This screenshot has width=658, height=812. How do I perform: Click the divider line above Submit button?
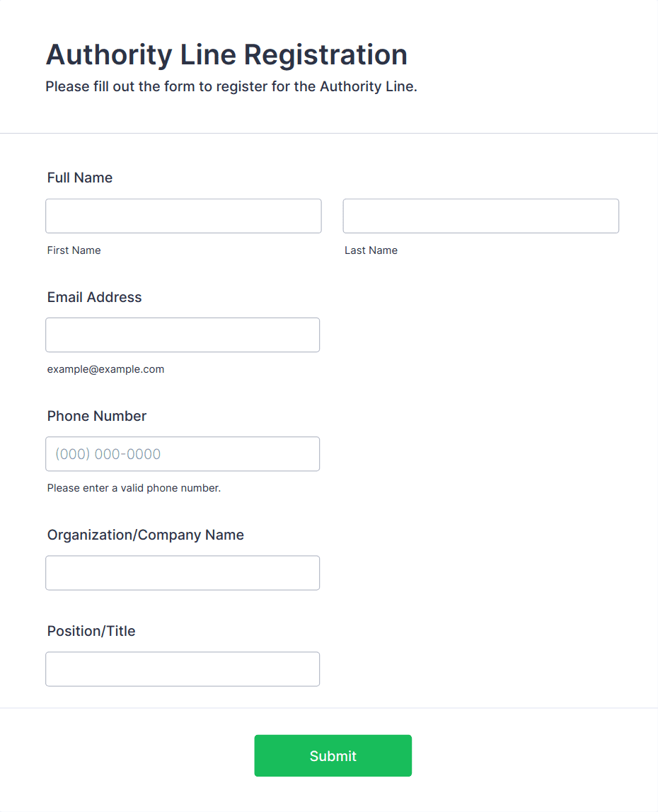click(329, 707)
